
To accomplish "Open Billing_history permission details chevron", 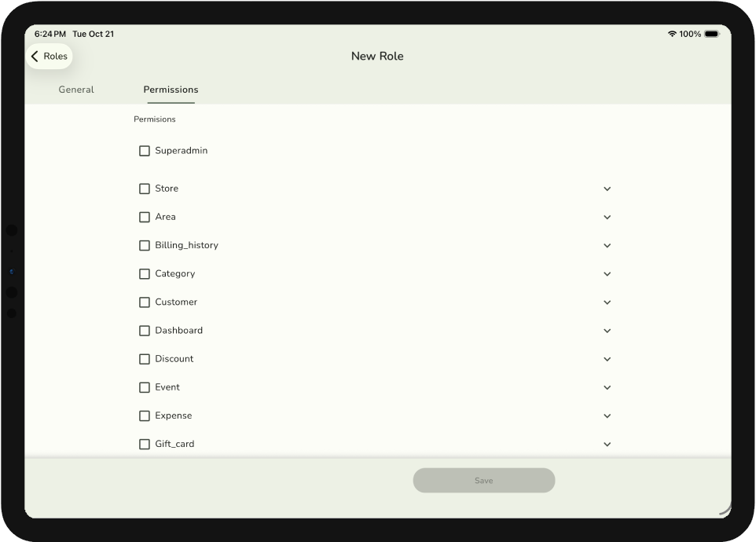I will tap(607, 245).
